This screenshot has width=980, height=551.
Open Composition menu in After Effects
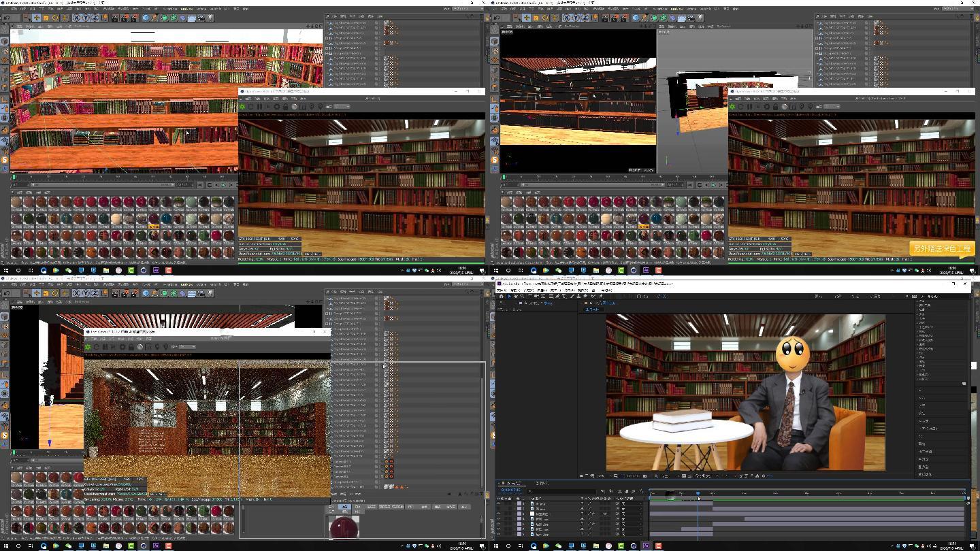529,290
